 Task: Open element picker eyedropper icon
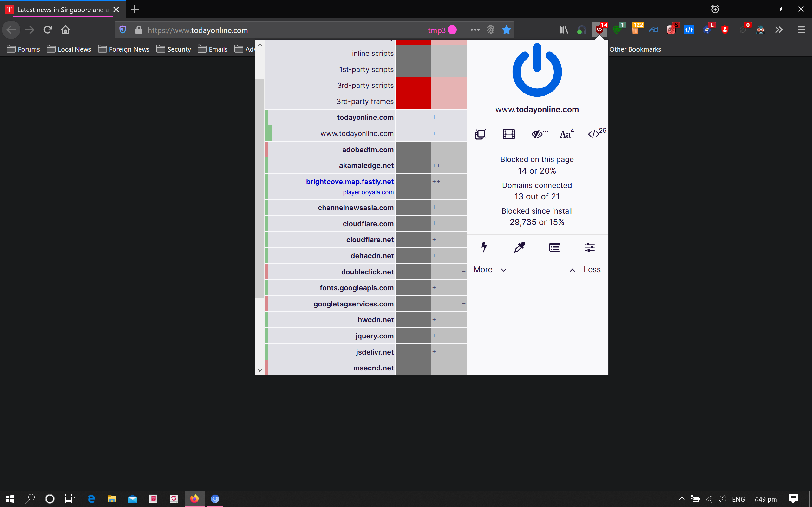pos(520,247)
